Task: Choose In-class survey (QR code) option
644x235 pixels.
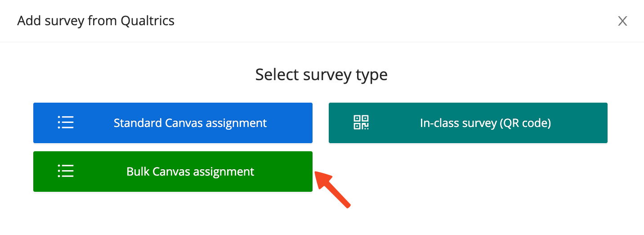Action: (x=468, y=123)
